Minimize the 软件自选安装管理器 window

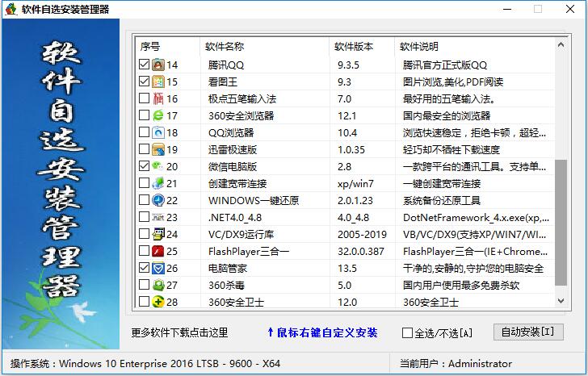pyautogui.click(x=507, y=9)
